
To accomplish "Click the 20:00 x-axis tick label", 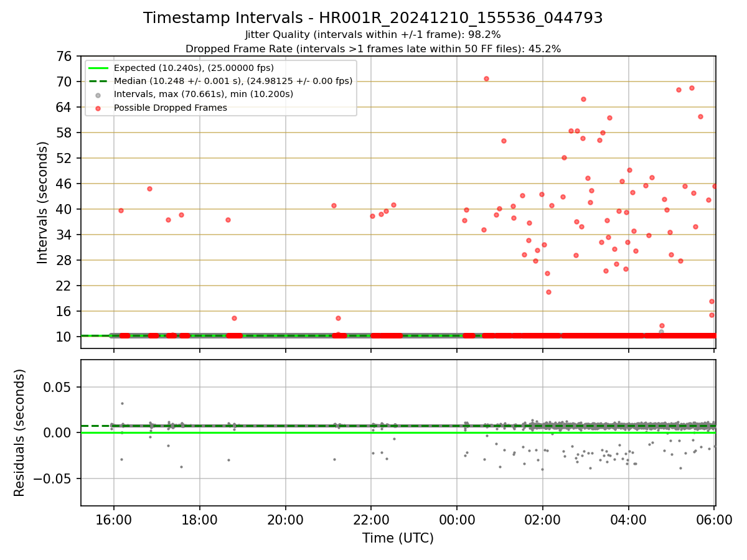I will click(285, 519).
